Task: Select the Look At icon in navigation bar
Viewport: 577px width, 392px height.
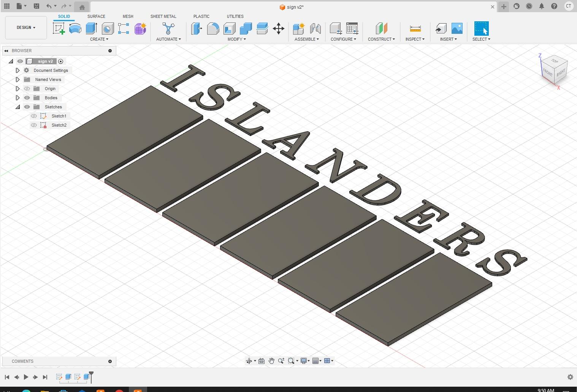Action: 262,361
